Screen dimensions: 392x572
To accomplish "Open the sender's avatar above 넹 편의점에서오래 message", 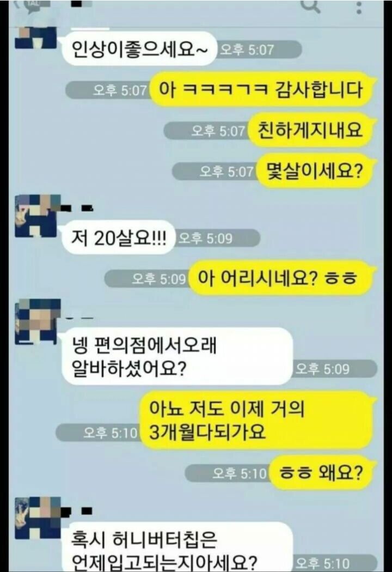I will [x=37, y=321].
